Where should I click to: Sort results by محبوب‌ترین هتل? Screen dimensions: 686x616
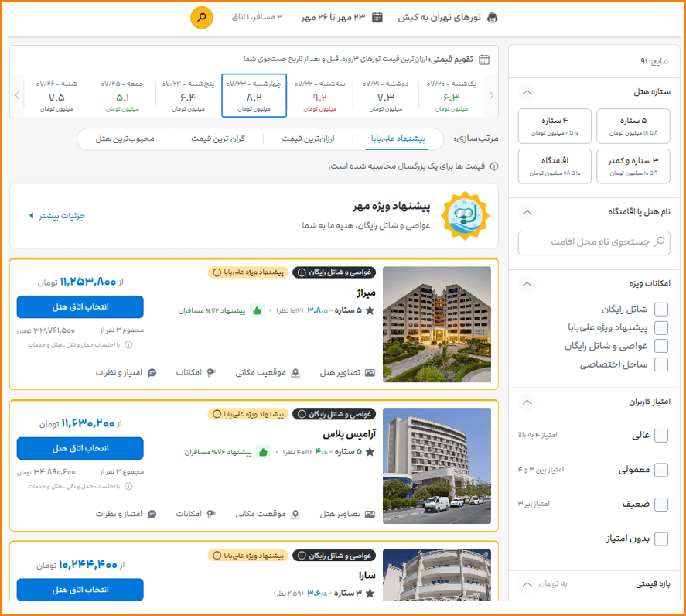coord(125,139)
